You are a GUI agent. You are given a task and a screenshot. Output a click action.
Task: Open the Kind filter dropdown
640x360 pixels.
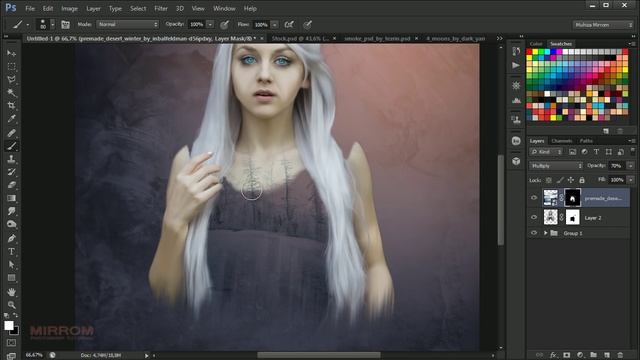coord(546,152)
